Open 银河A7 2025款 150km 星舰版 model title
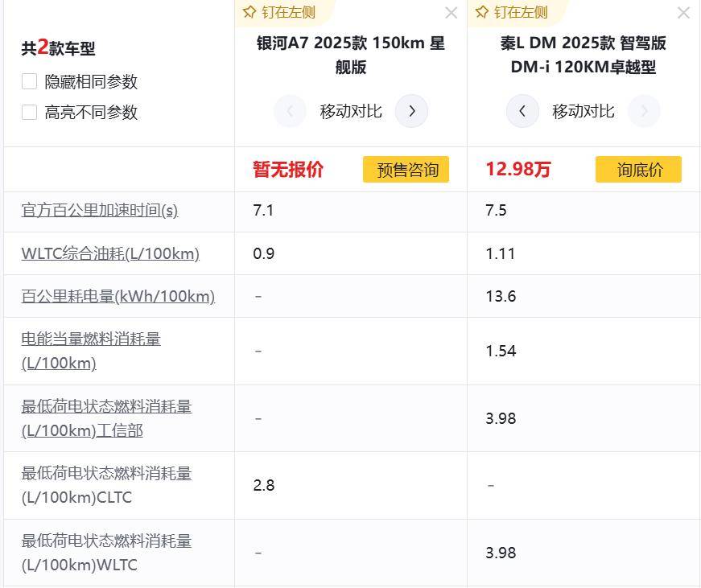The width and height of the screenshot is (701, 588). [x=350, y=55]
